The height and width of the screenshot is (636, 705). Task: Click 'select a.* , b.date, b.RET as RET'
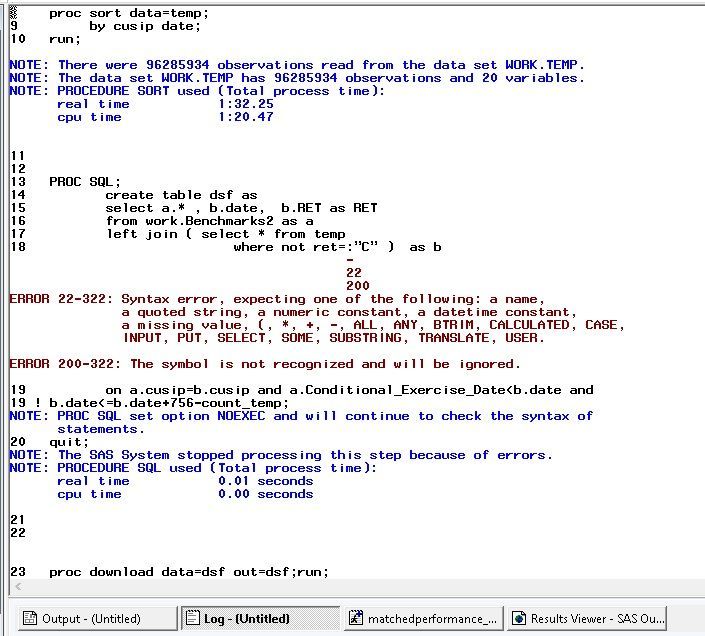click(241, 208)
